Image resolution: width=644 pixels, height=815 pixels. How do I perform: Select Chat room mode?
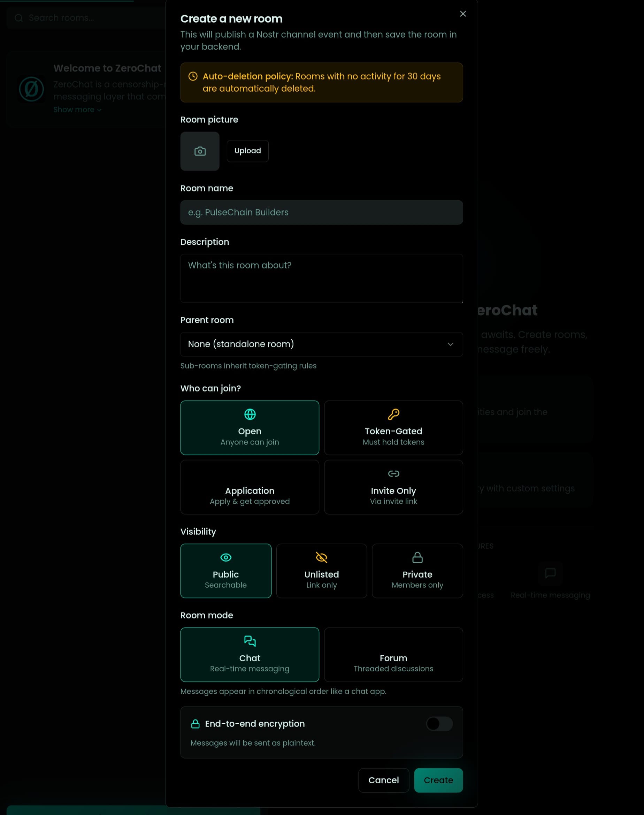tap(250, 655)
